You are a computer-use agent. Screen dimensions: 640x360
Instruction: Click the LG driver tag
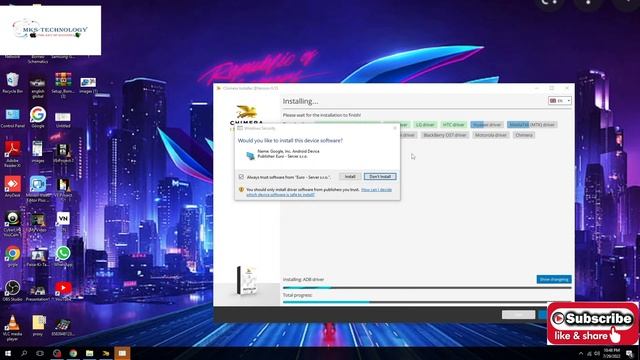point(425,124)
